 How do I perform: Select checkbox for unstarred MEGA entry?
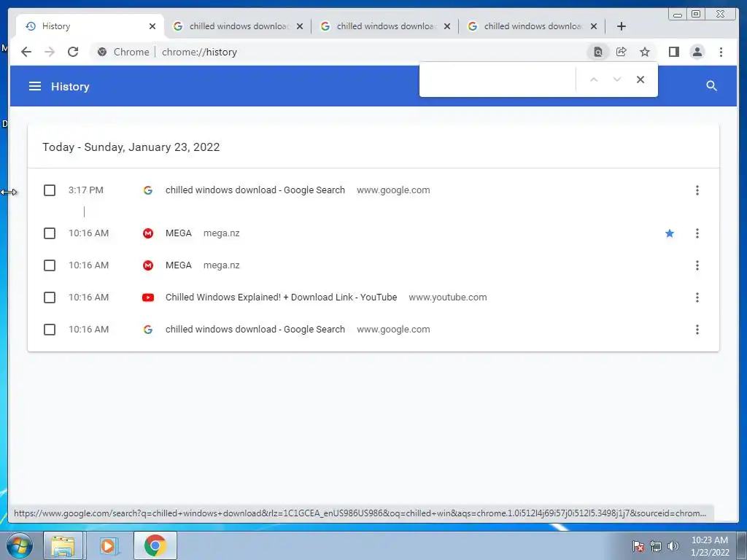coord(50,265)
